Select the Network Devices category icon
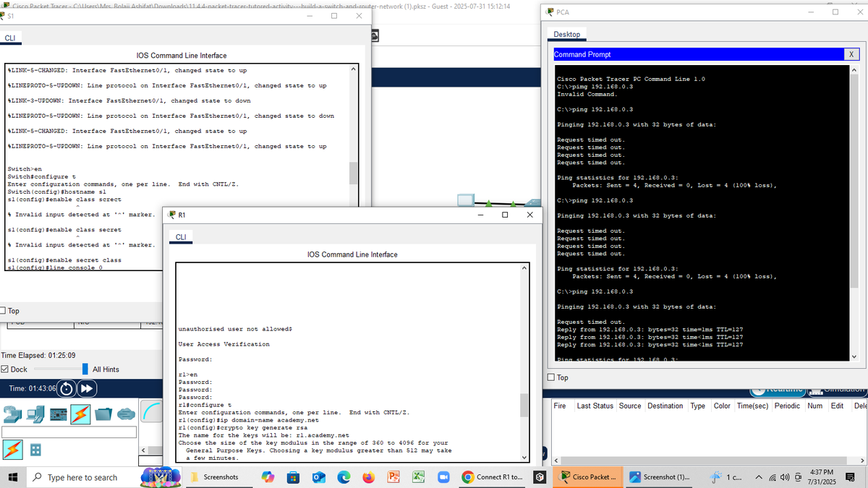The image size is (868, 488). (x=14, y=414)
